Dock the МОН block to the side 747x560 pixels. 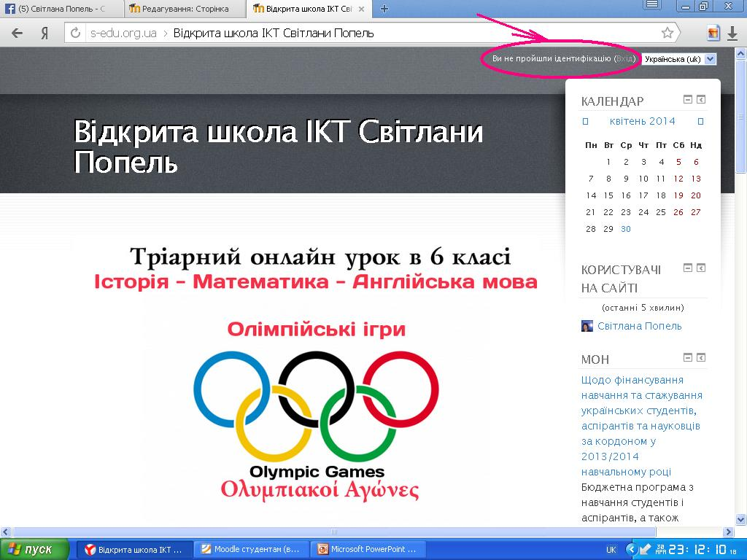(x=701, y=357)
